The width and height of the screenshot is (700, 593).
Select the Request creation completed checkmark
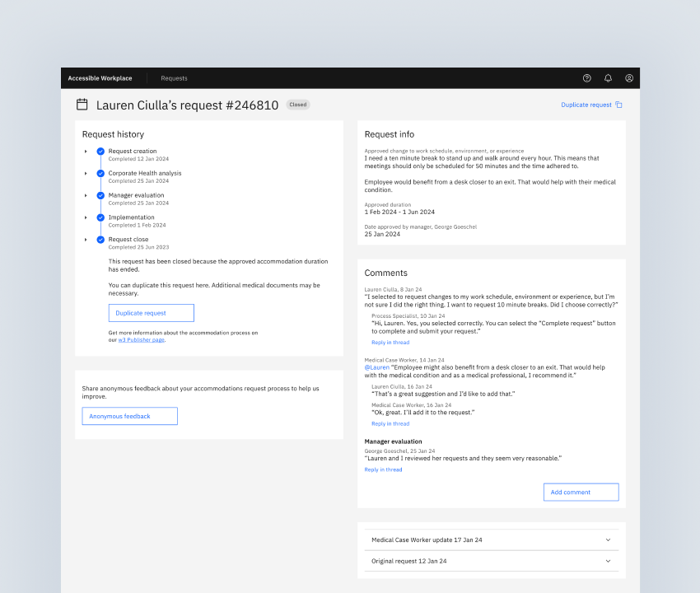click(100, 151)
